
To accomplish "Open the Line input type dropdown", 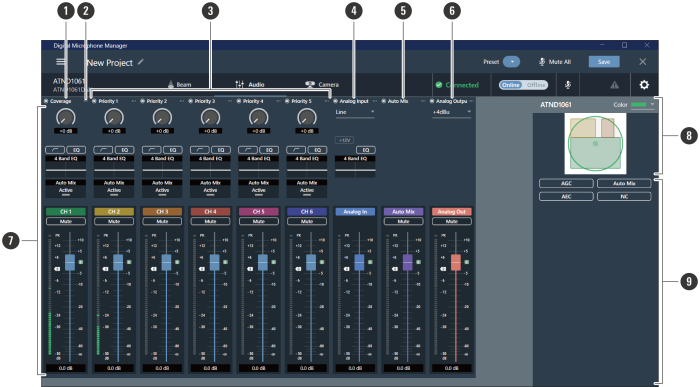I will 355,112.
